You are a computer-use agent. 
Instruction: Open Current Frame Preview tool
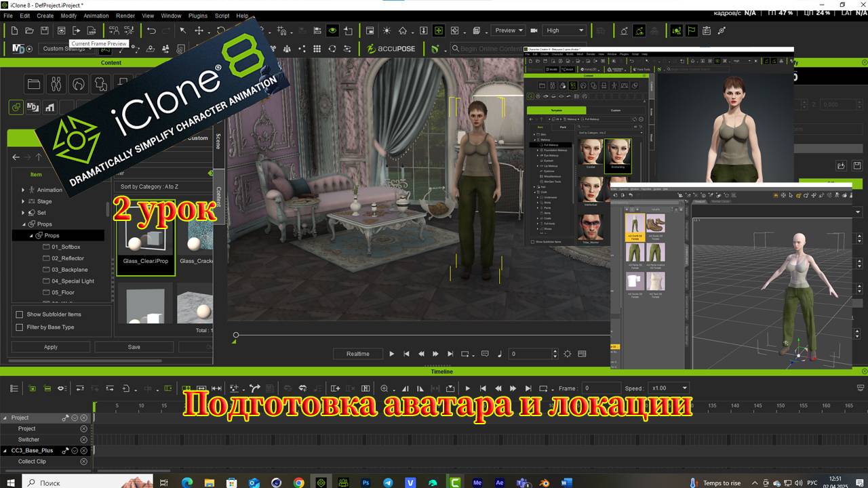point(61,30)
